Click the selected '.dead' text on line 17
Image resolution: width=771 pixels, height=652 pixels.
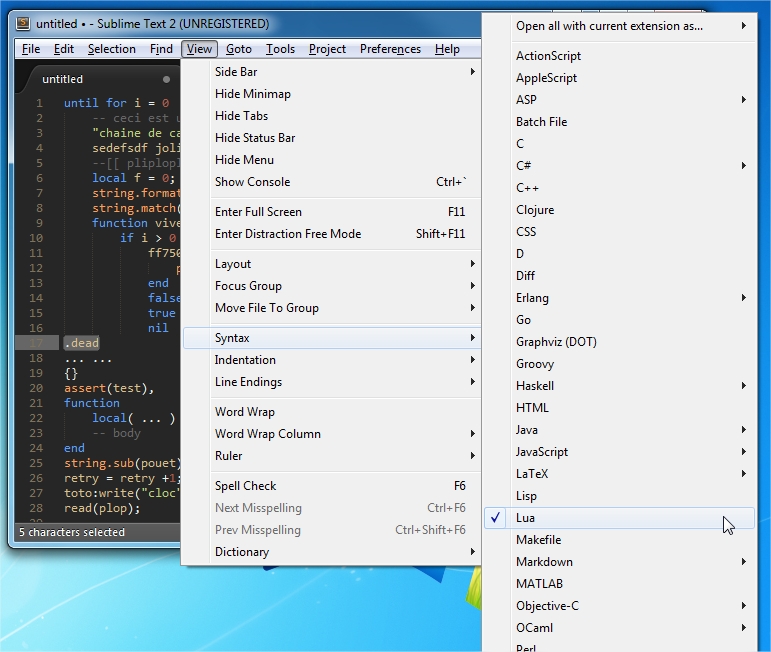click(x=82, y=343)
